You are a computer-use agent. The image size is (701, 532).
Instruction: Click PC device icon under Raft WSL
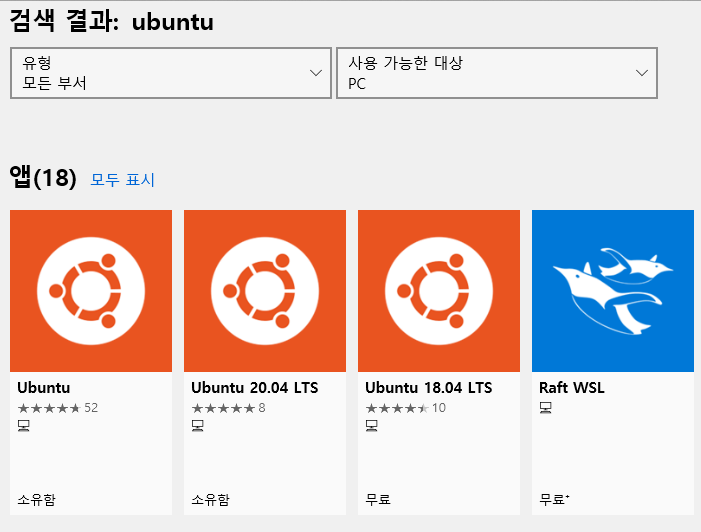click(545, 408)
